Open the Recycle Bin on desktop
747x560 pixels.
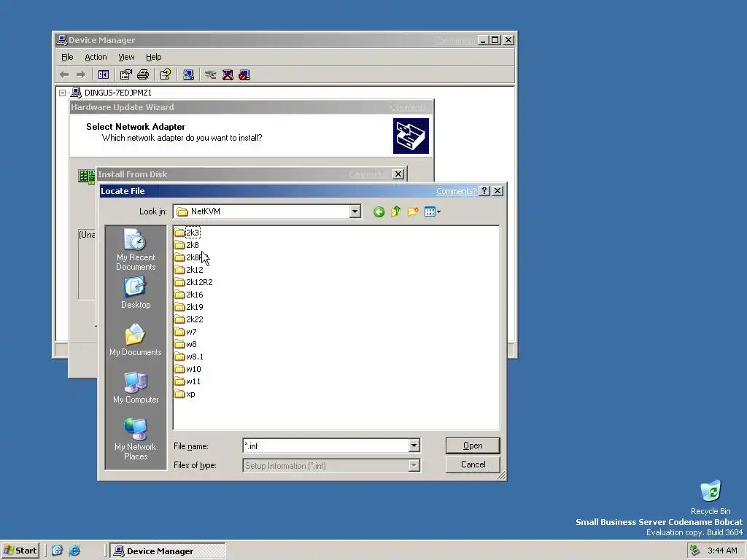tap(711, 497)
